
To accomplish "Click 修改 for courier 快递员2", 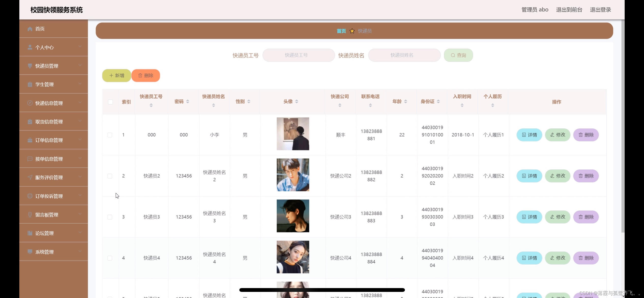I will pos(558,176).
